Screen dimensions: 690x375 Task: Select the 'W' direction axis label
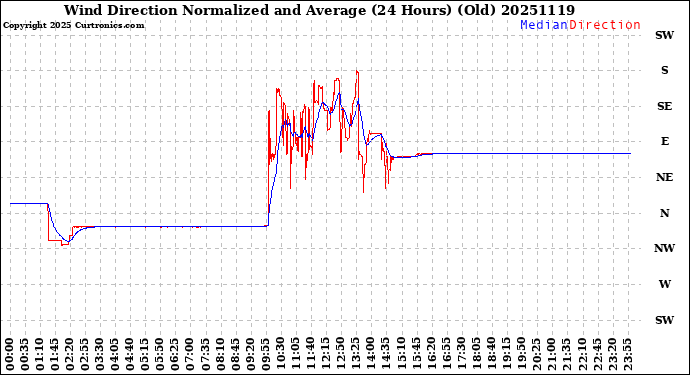tap(664, 284)
